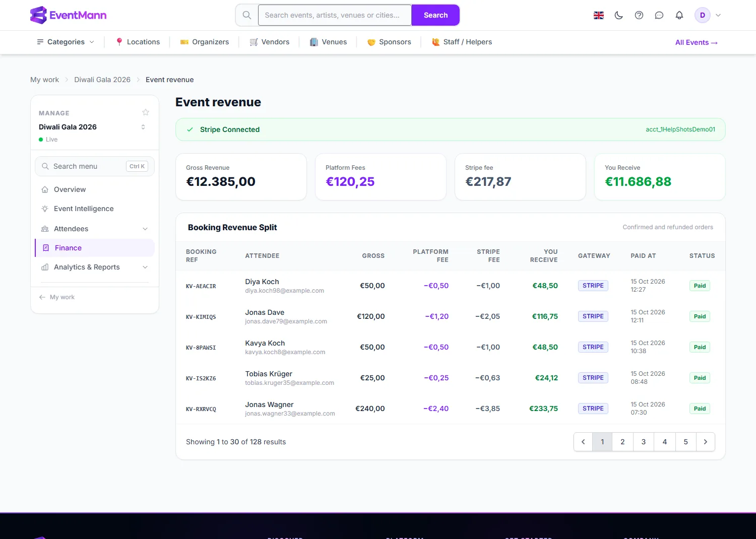Image resolution: width=756 pixels, height=539 pixels.
Task: Select Finance in the sidebar
Action: (x=95, y=248)
